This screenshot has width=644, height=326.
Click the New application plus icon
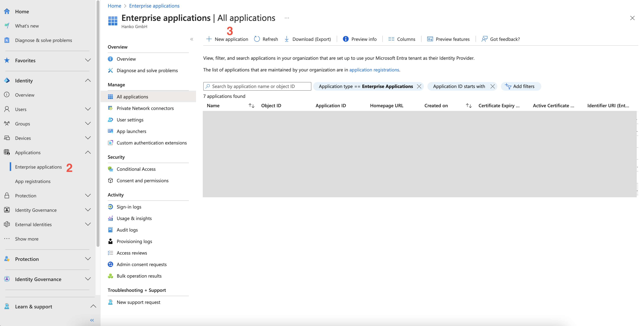pos(209,39)
